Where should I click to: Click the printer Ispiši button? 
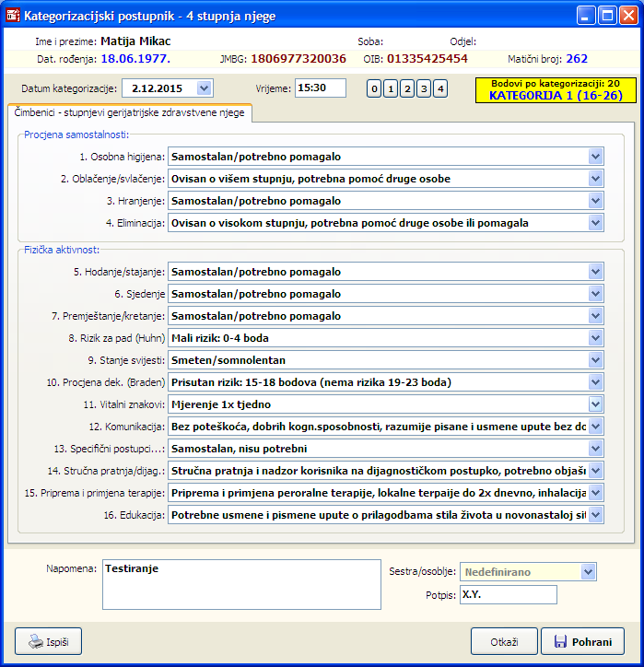(x=49, y=641)
